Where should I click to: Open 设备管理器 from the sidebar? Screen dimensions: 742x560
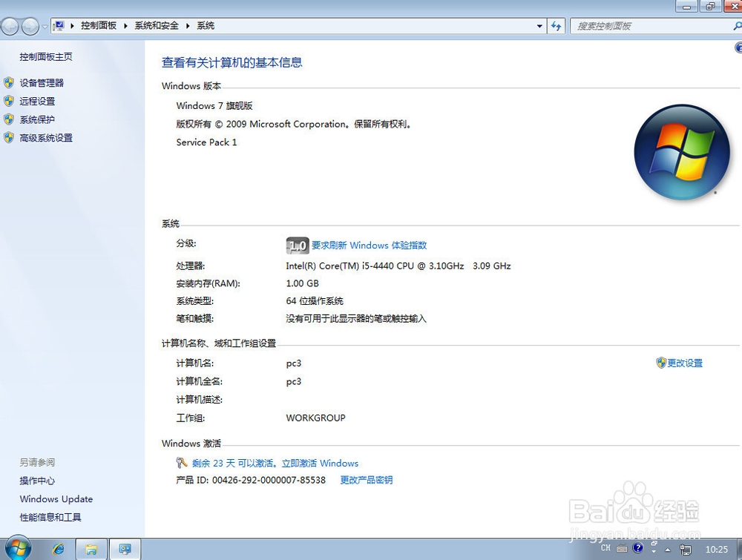point(42,83)
